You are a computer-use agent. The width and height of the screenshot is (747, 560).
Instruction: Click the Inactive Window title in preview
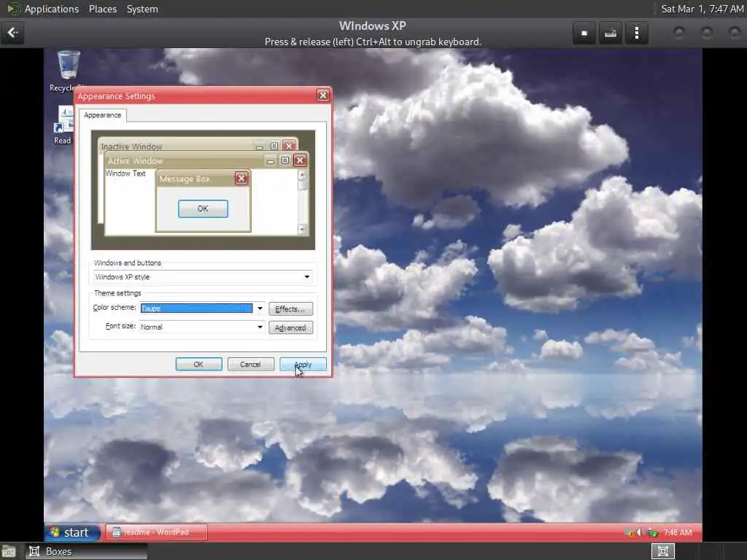click(x=131, y=147)
